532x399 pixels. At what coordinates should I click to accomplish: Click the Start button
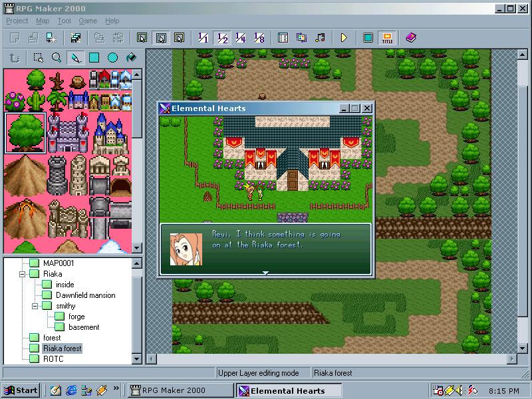click(20, 390)
